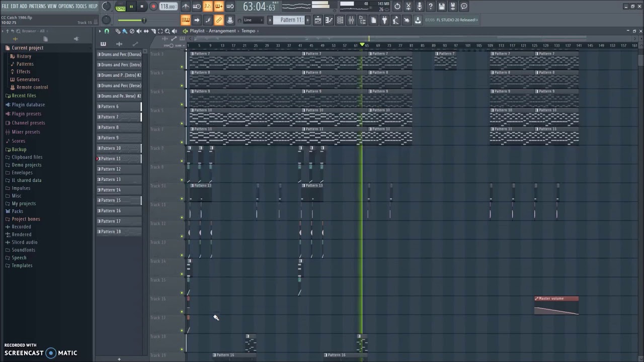Click the snap magnet icon in playlist toolbar

point(107,31)
